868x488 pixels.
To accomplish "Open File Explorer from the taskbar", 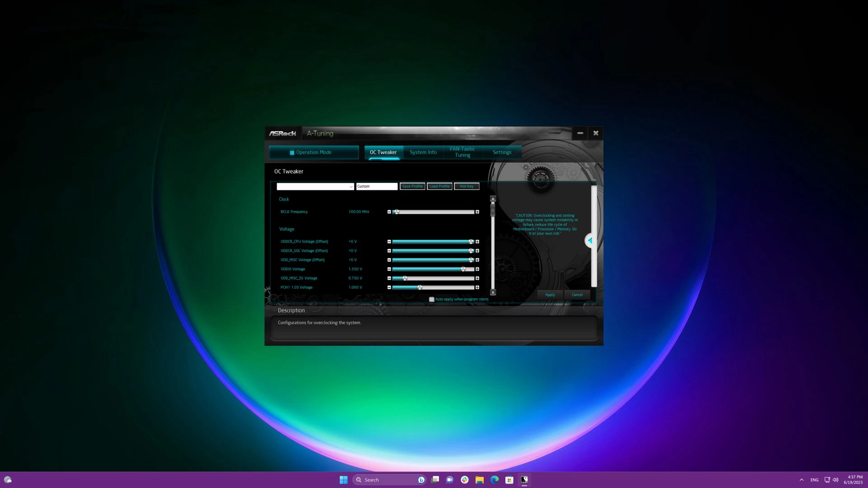I will [x=480, y=480].
